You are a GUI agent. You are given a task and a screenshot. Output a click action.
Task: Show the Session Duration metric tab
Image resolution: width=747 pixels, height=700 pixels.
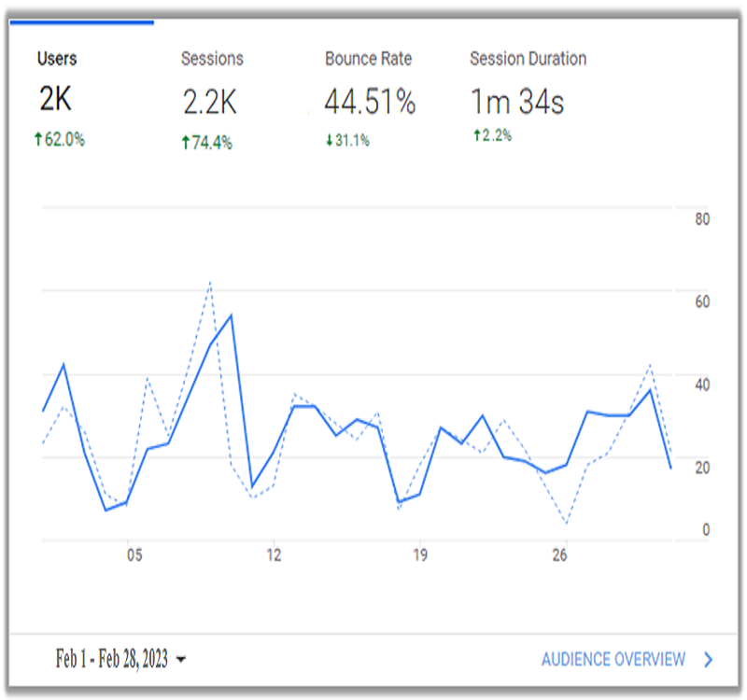click(x=528, y=59)
